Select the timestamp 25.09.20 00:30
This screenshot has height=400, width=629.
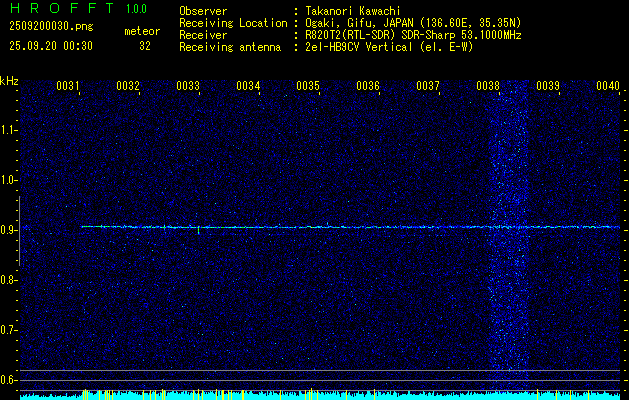point(51,46)
